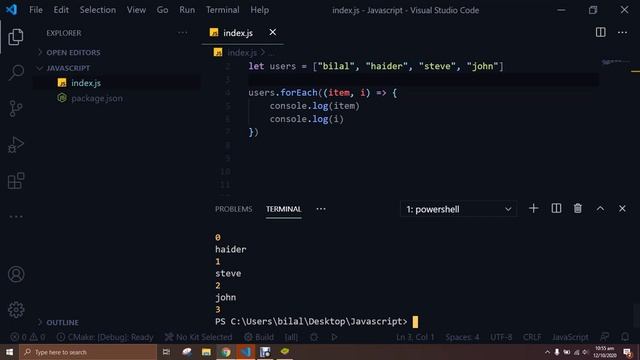Open the feedback icon in status bar
Image resolution: width=640 pixels, height=360 pixels.
(605, 337)
